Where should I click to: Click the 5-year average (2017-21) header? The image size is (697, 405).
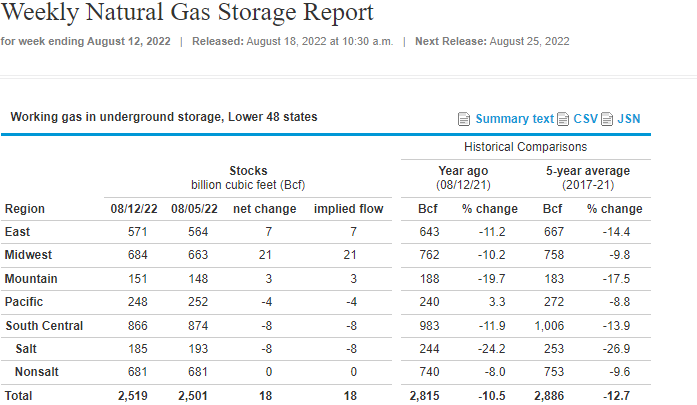point(588,177)
